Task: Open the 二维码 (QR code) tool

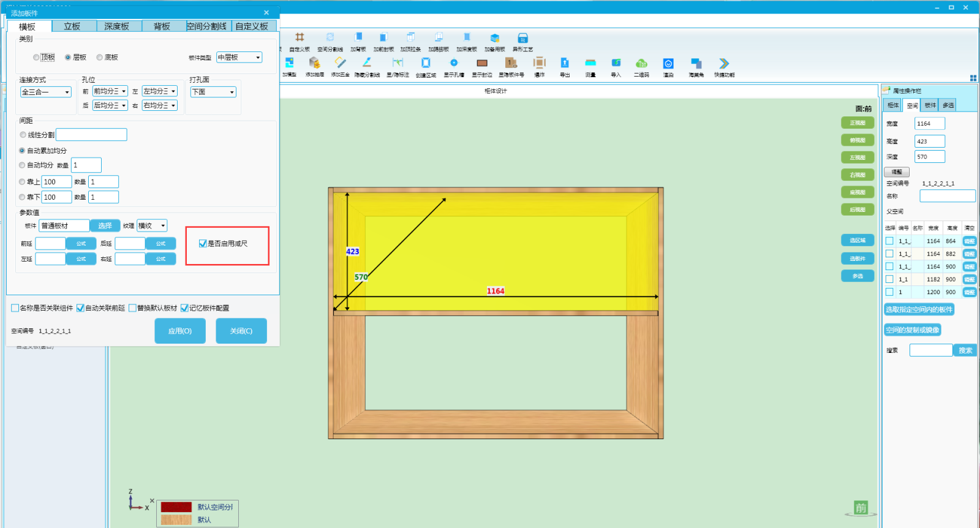Action: pyautogui.click(x=641, y=63)
